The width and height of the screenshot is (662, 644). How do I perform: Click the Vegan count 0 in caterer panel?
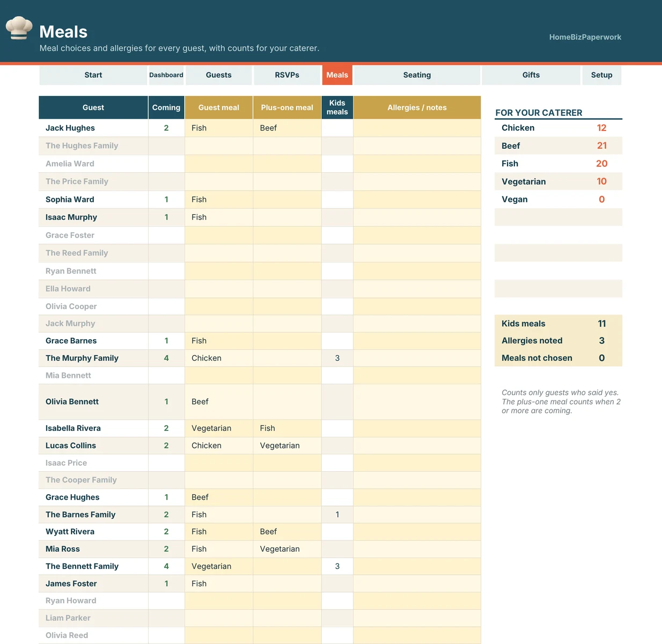[x=602, y=199]
